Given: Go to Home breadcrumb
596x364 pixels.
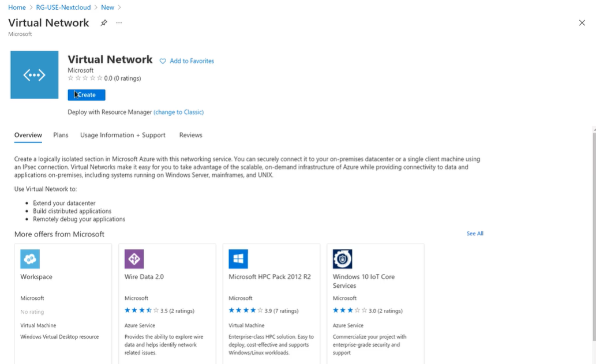Looking at the screenshot, I should point(17,7).
